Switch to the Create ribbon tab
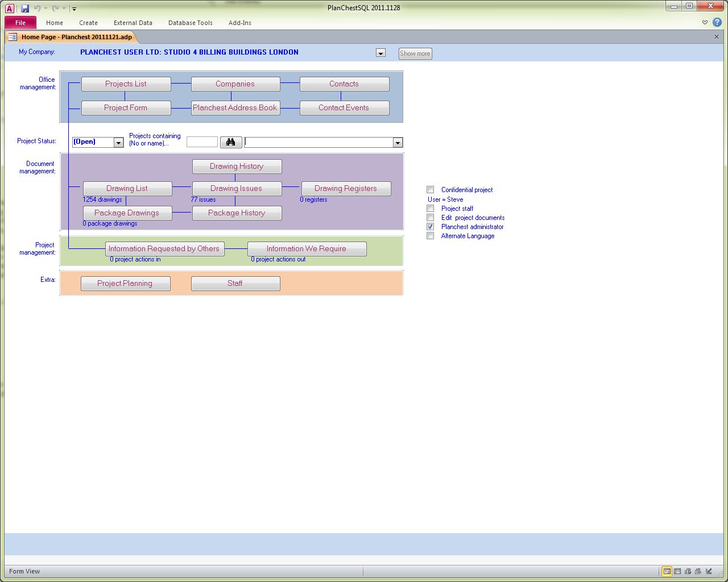The width and height of the screenshot is (728, 582). point(88,23)
